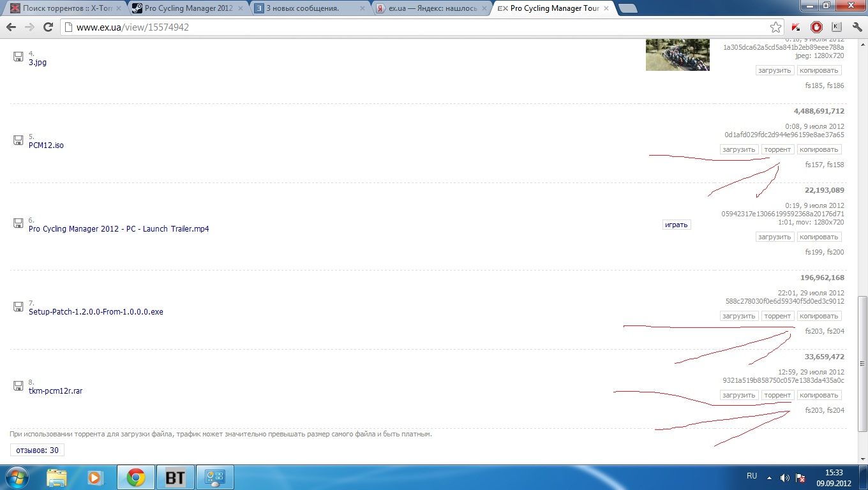Click the save icon beside 3.jpg

[19, 57]
